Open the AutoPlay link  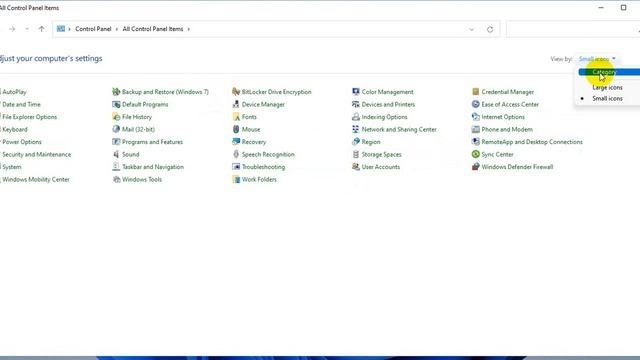14,92
